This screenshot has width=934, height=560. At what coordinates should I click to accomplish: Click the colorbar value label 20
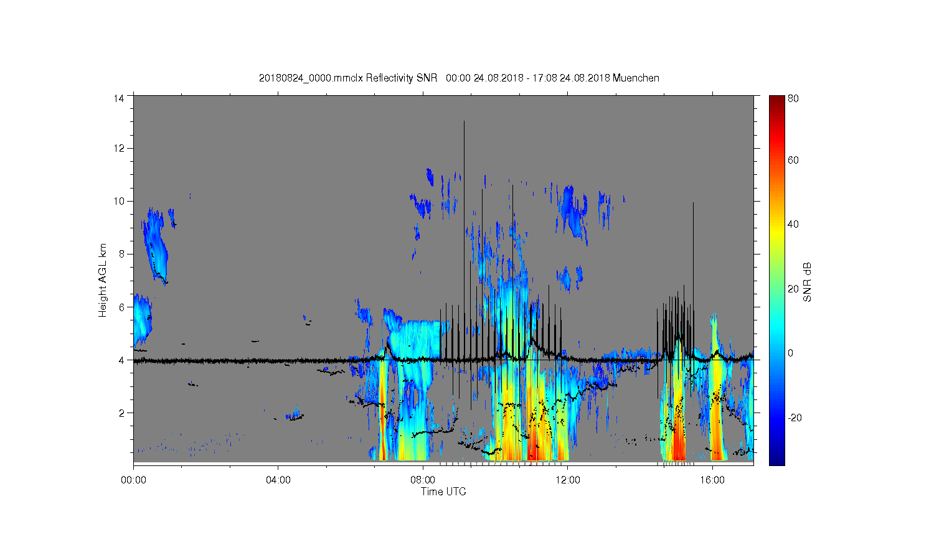(x=793, y=289)
